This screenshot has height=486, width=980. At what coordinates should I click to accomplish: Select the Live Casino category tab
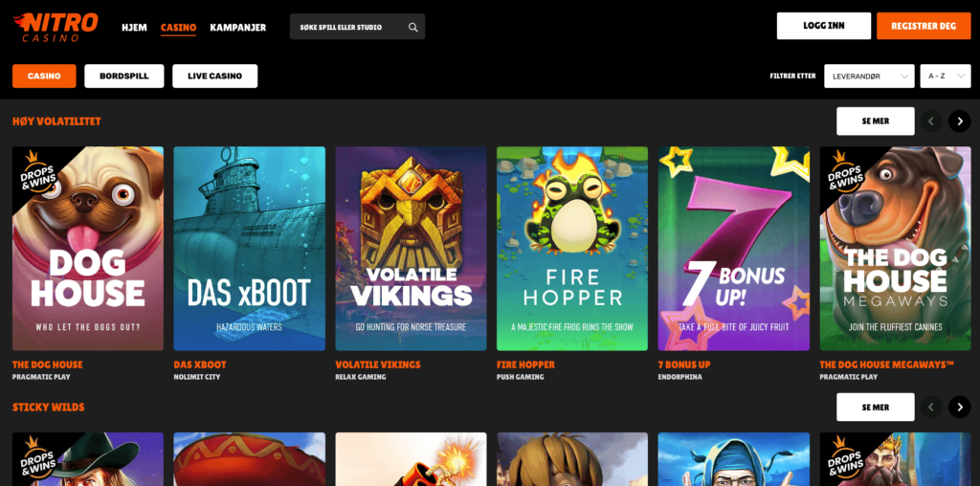click(215, 77)
